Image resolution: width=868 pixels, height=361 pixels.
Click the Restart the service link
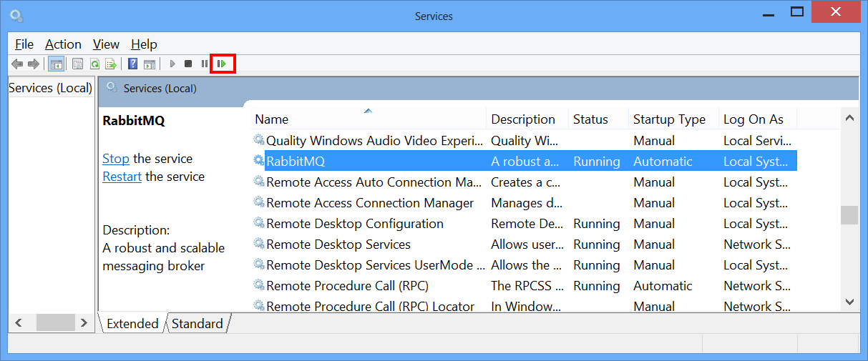pyautogui.click(x=122, y=177)
